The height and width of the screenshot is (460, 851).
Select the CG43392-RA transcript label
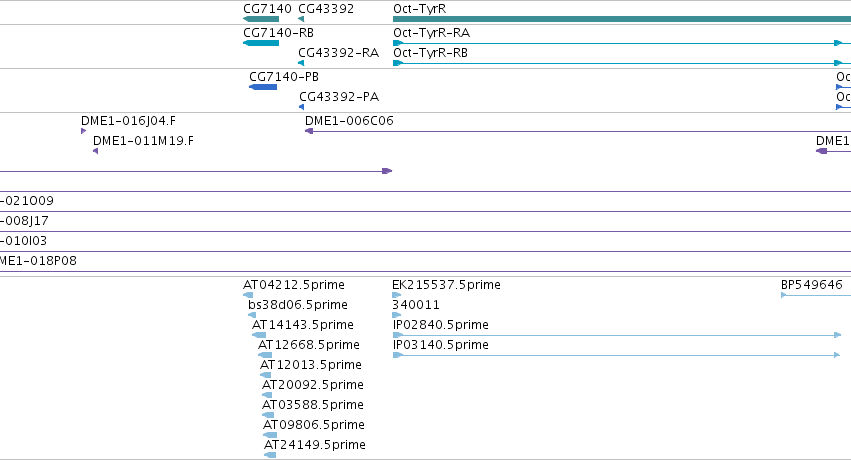[x=339, y=53]
